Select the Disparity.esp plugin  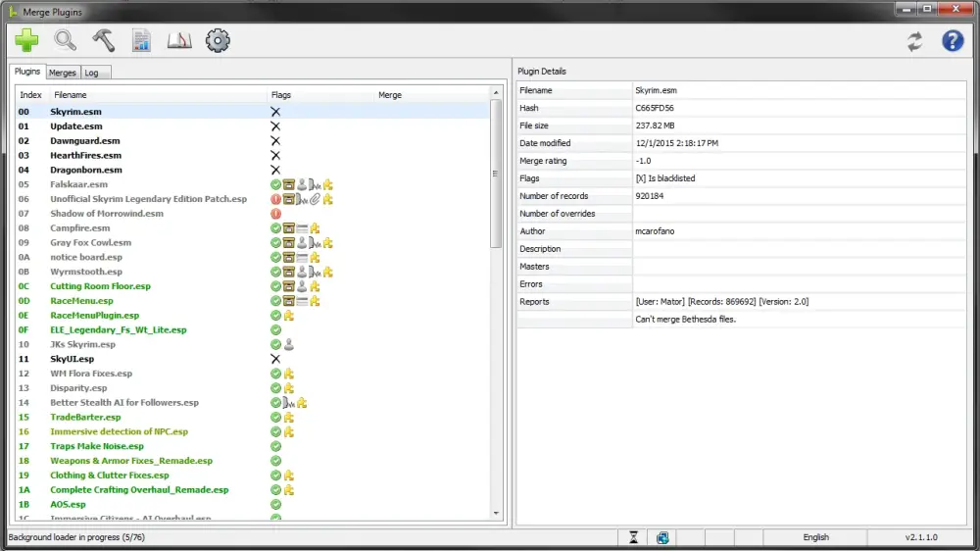[78, 388]
